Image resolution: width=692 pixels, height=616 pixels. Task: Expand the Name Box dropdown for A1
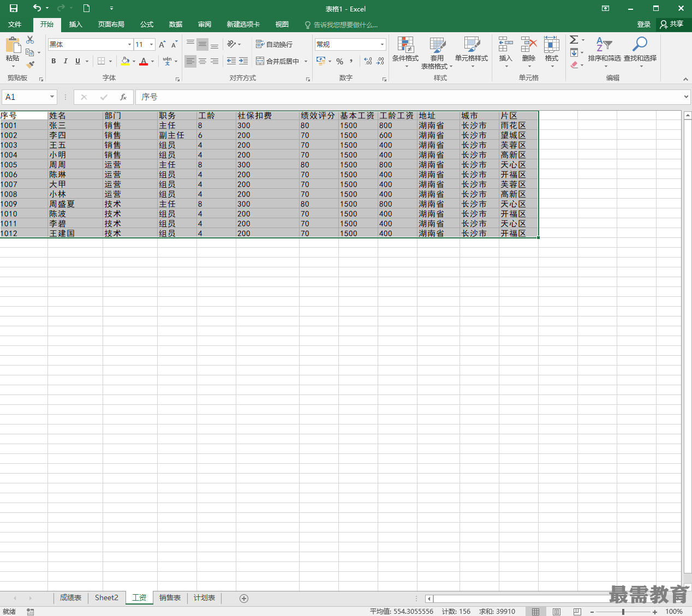[x=52, y=97]
